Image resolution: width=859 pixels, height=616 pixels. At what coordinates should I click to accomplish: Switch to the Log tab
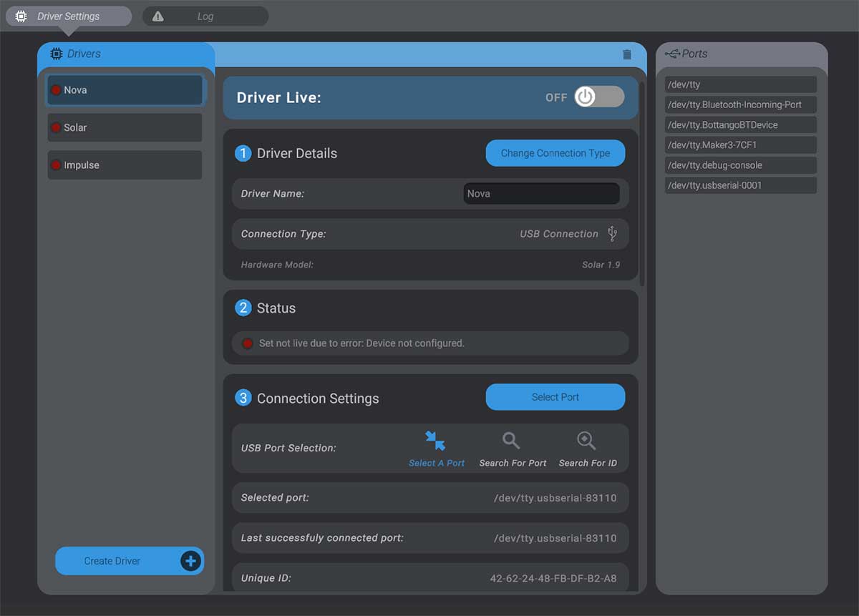pos(205,16)
